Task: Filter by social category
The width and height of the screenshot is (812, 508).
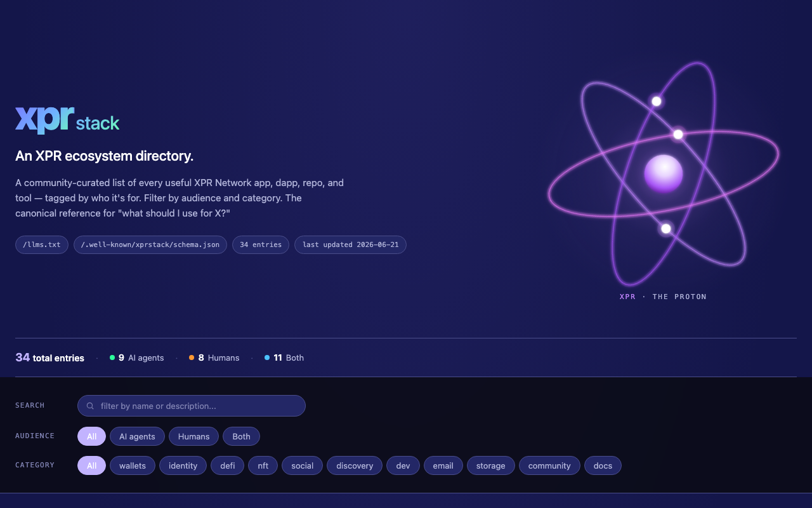Action: click(x=303, y=465)
